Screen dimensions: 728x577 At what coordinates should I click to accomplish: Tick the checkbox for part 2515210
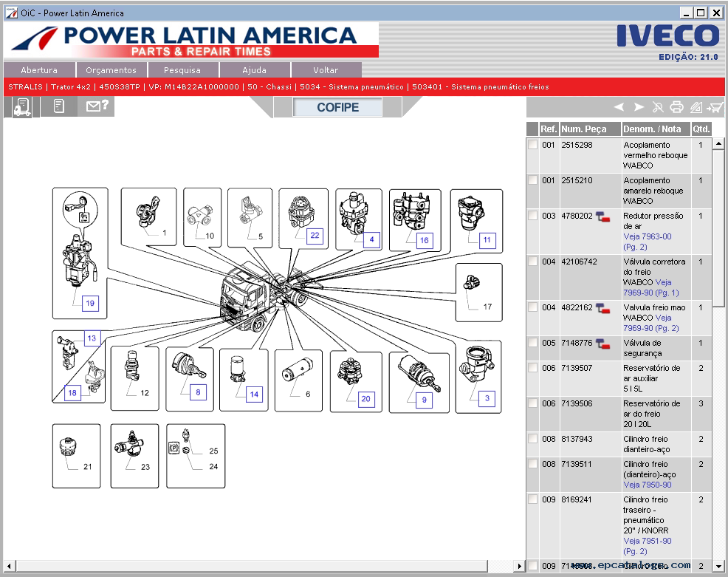[x=532, y=180]
